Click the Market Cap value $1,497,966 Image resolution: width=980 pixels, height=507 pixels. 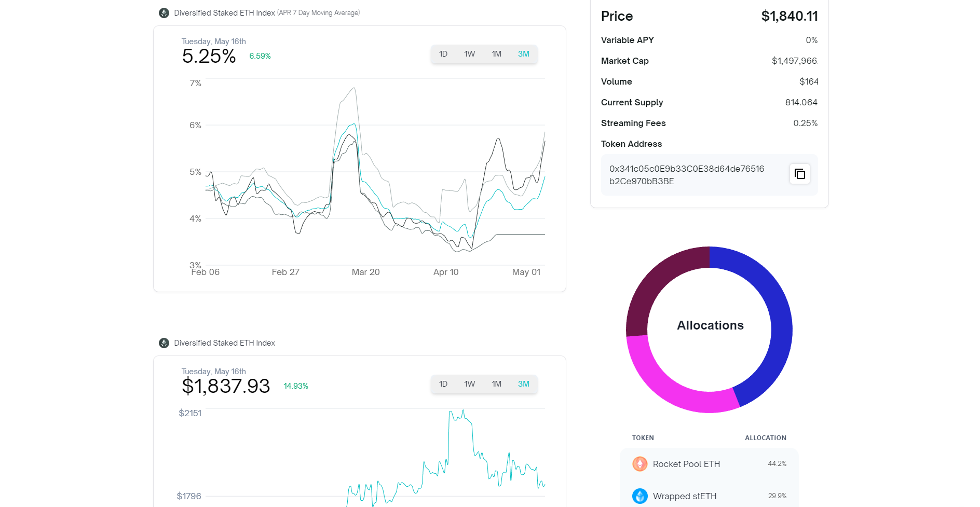pos(795,61)
